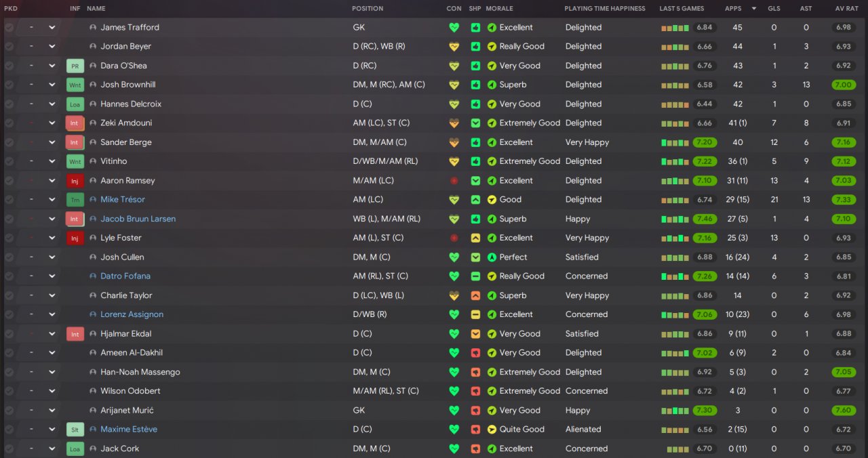Image resolution: width=868 pixels, height=458 pixels.
Task: Toggle the picked checkbox for James Trafford
Action: point(9,28)
